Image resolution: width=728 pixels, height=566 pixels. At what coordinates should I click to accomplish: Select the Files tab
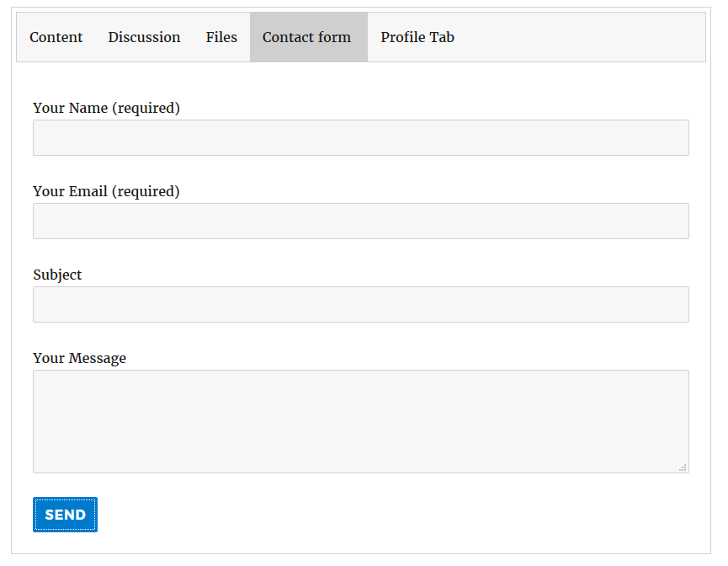pyautogui.click(x=221, y=37)
